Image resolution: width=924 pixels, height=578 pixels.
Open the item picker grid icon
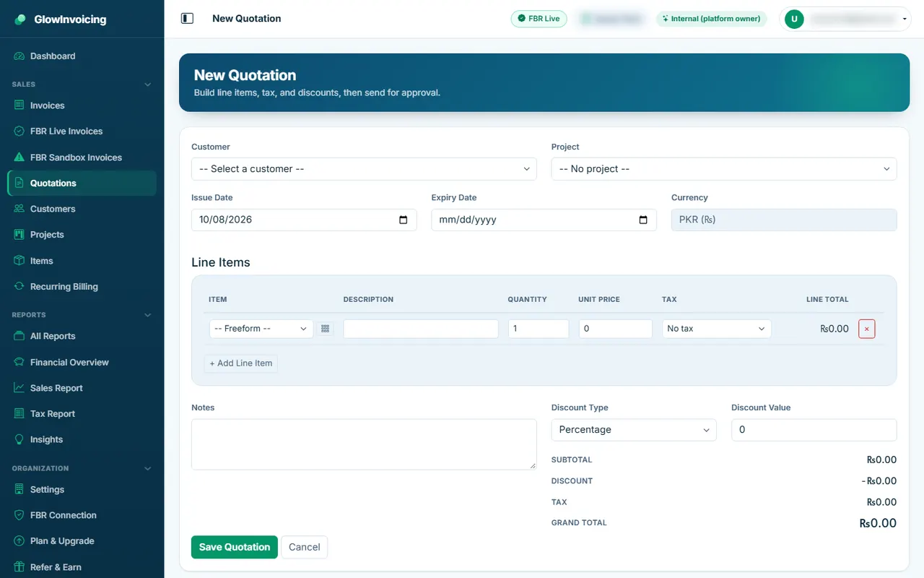[x=325, y=329]
